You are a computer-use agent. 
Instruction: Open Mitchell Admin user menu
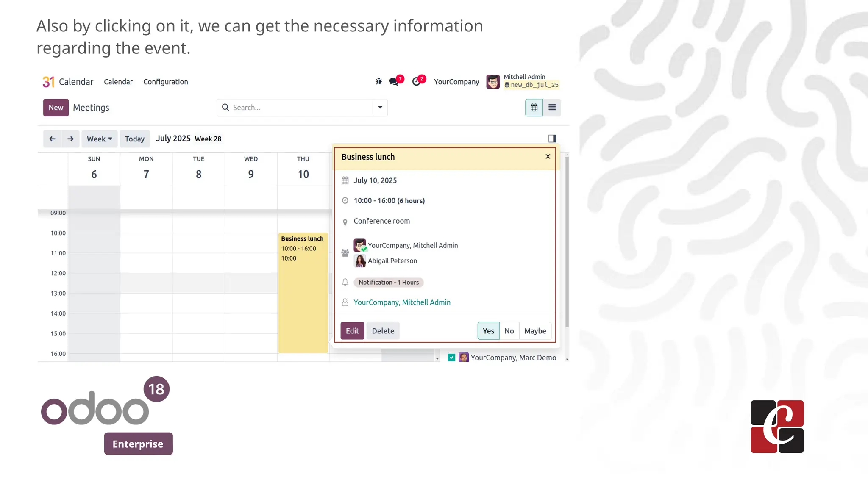tap(523, 81)
